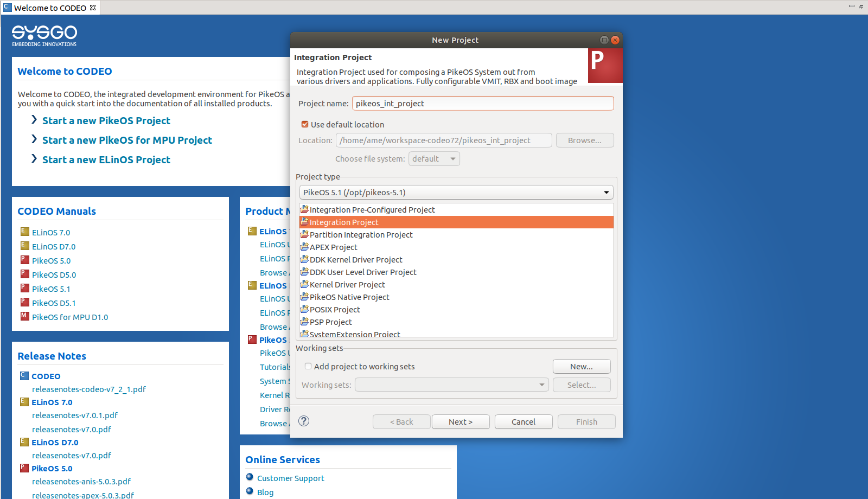The width and height of the screenshot is (868, 499).
Task: Click the APEX Project folder icon
Action: click(x=304, y=247)
